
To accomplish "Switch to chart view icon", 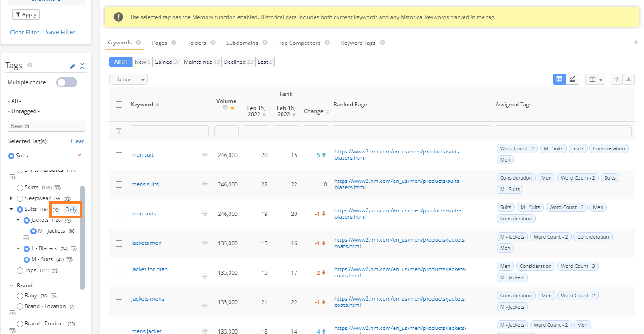I will coord(573,79).
